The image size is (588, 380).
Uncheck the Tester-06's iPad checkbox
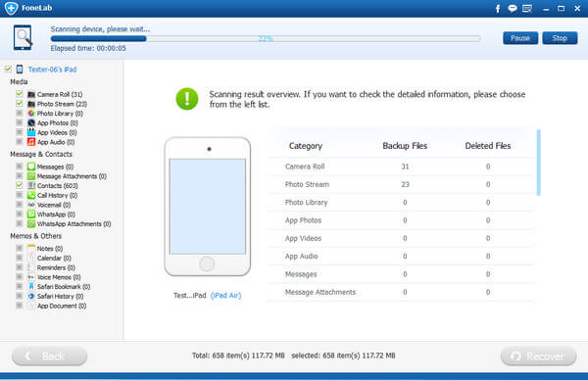8,69
